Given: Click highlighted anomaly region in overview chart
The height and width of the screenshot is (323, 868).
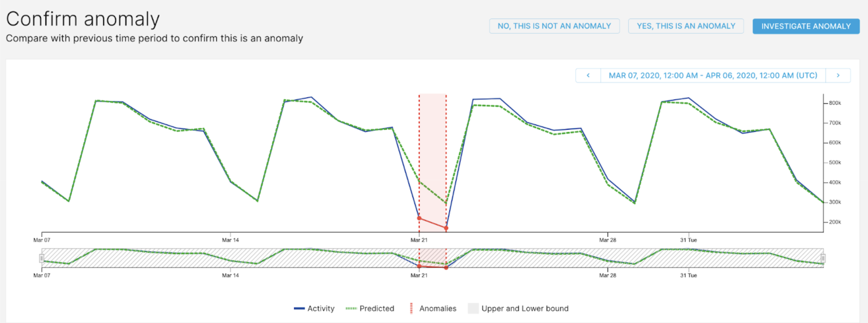Looking at the screenshot, I should pyautogui.click(x=433, y=258).
